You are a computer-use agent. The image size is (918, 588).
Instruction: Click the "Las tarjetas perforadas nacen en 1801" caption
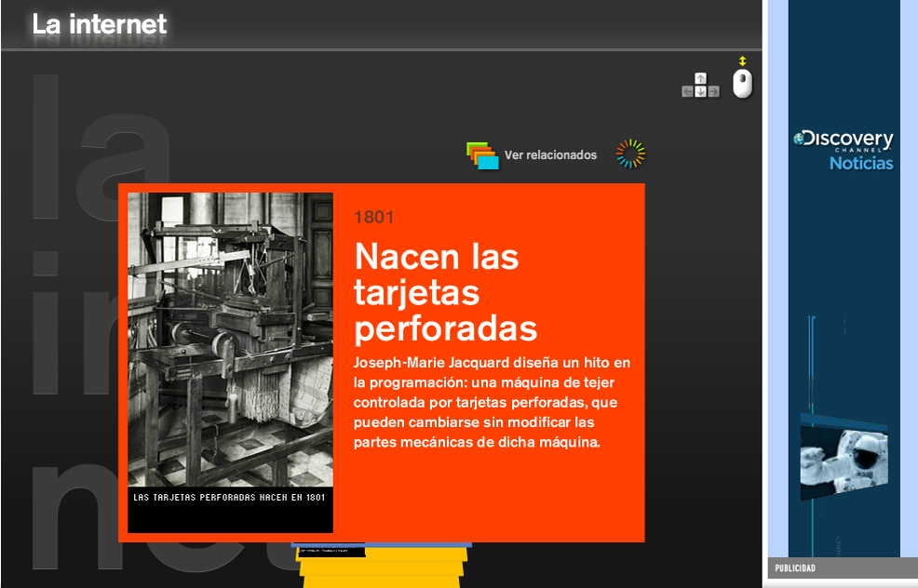tap(229, 498)
